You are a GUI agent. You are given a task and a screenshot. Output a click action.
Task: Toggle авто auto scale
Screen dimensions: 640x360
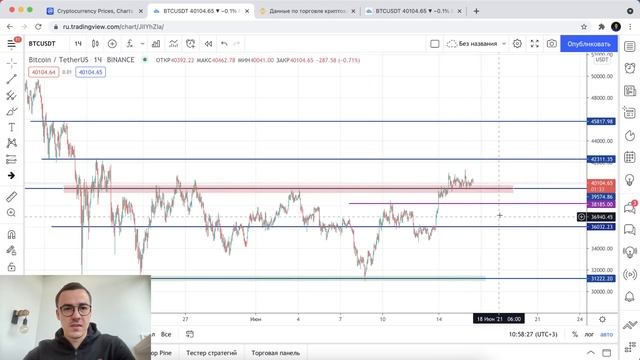606,334
